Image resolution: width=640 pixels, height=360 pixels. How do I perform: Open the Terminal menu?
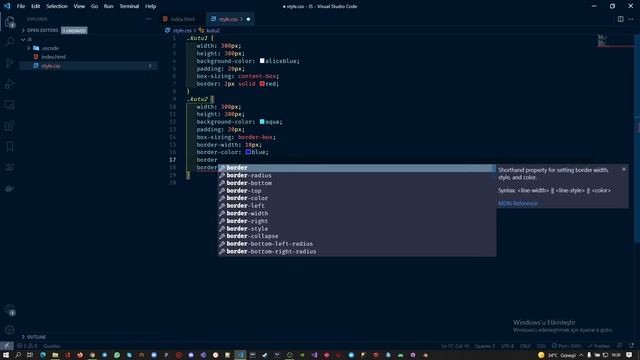click(129, 6)
